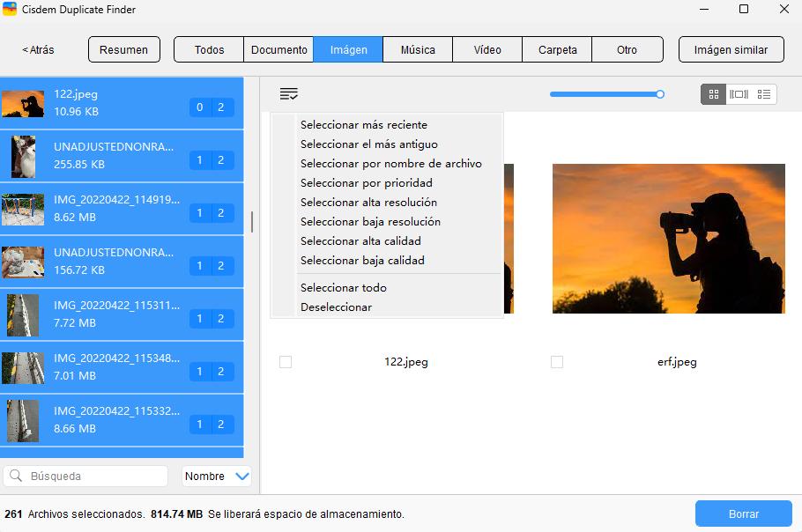Toggle the selection count badge on 122.jpeg group
Viewport: 802px width, 532px height.
(212, 106)
